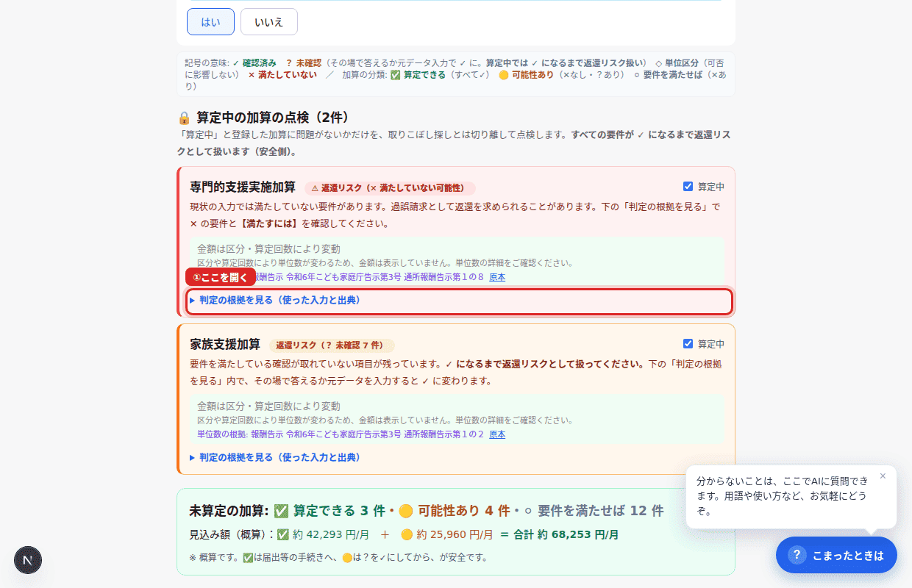912x588 pixels.
Task: Click the lock icon beside 算定中の加算の点検
Action: (184, 118)
